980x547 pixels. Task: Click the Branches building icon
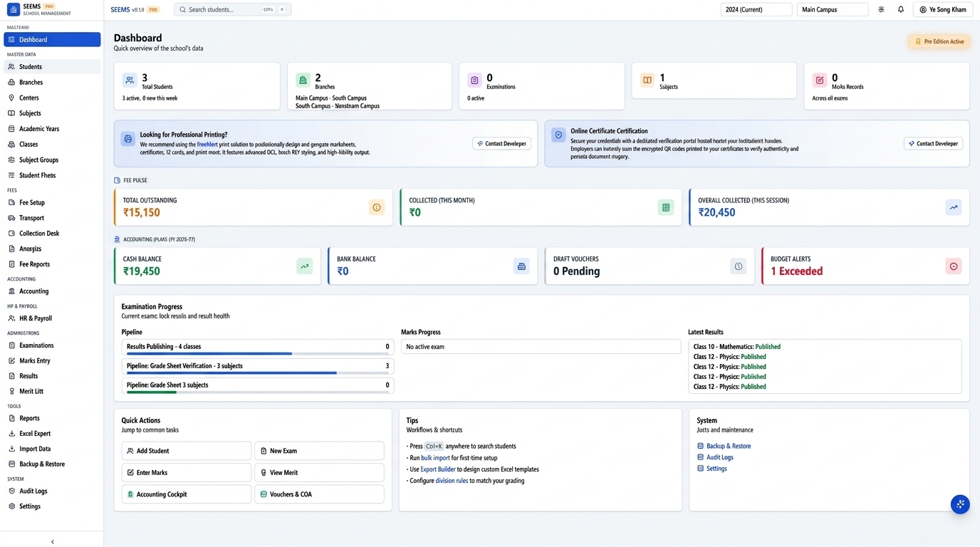(x=303, y=80)
